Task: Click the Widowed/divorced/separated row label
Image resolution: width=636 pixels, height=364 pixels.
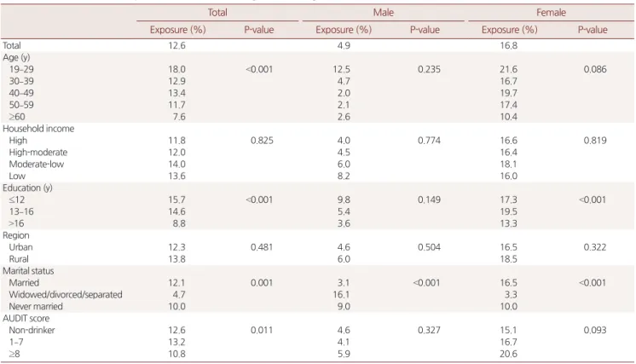Action: point(66,294)
